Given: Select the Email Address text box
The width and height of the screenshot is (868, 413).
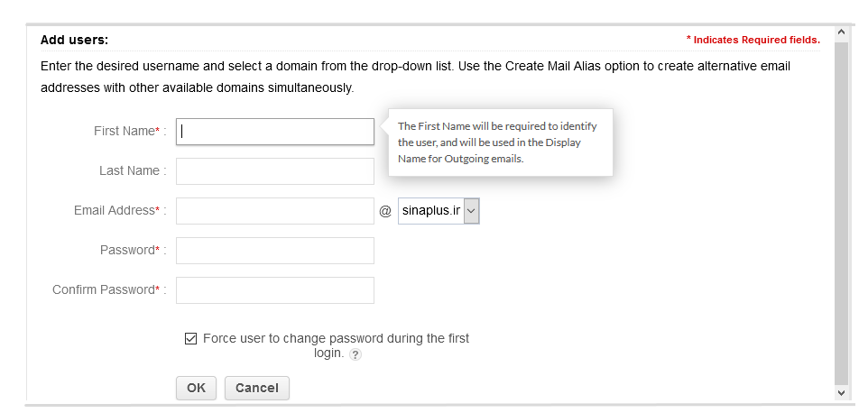Looking at the screenshot, I should [x=275, y=211].
